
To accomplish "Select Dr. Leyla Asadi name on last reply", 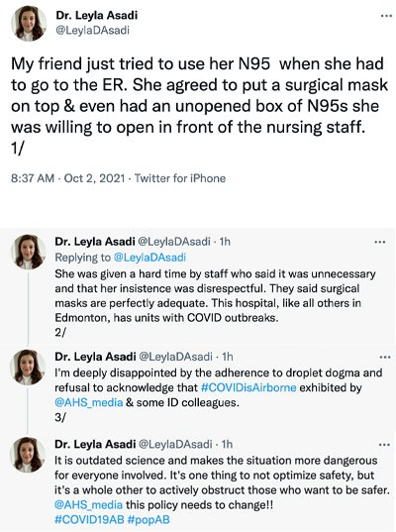I will point(95,444).
